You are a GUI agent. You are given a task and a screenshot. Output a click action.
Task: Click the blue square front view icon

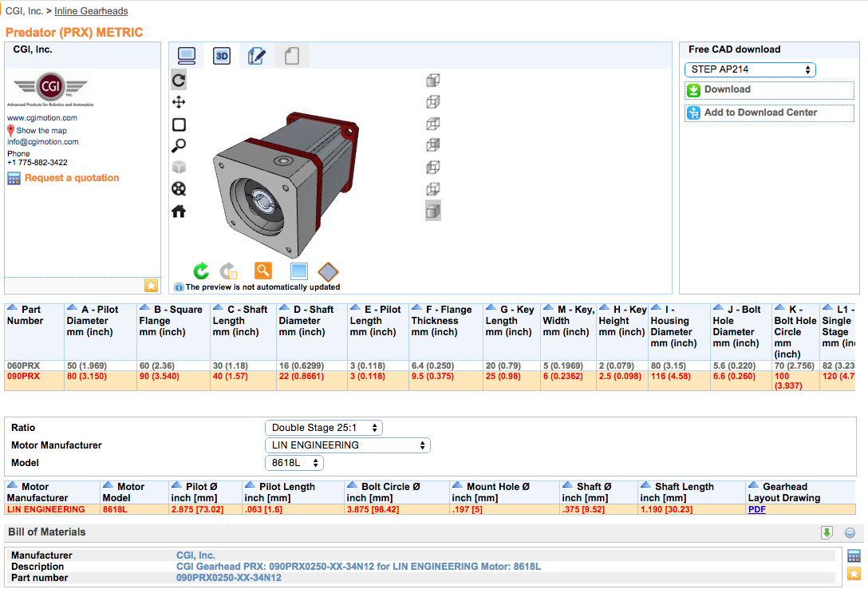pos(299,271)
